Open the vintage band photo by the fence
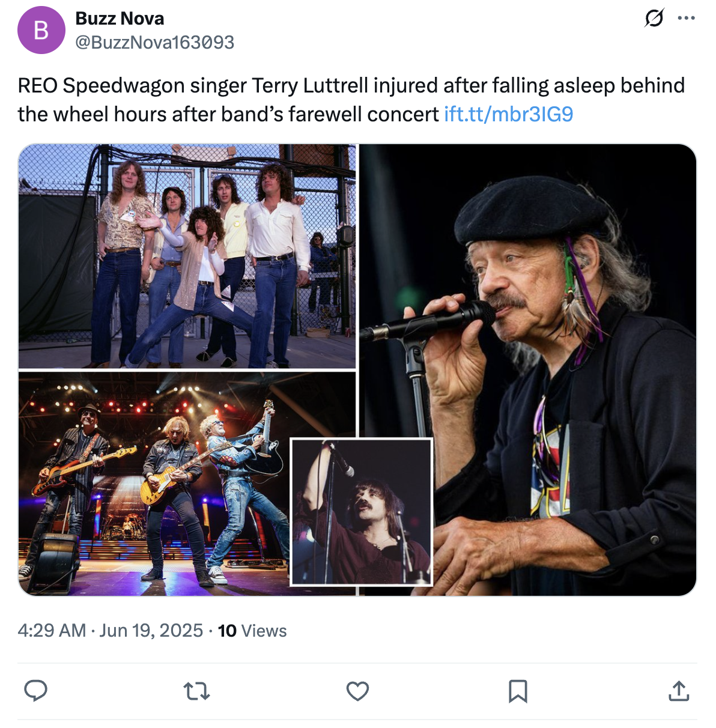 (187, 256)
